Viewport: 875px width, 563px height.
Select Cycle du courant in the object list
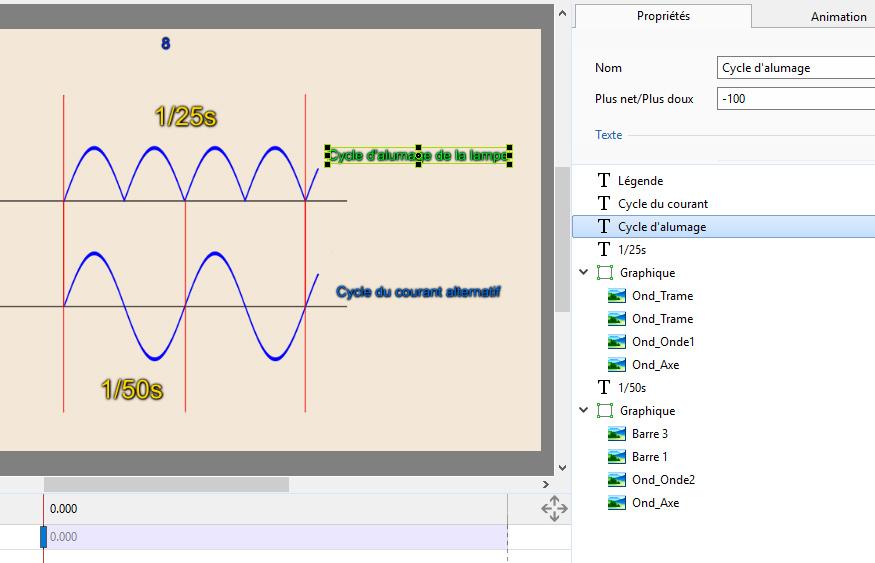click(662, 204)
